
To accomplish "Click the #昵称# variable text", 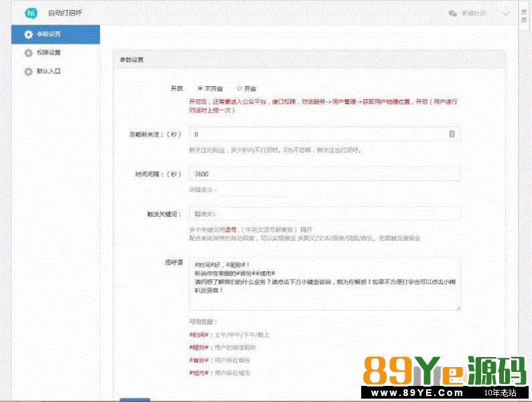I will [x=199, y=347].
